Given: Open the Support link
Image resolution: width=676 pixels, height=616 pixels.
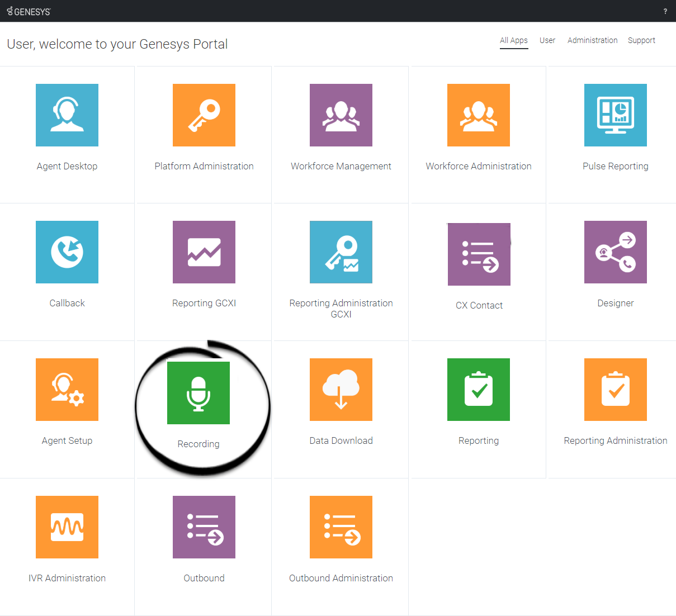Looking at the screenshot, I should (641, 40).
